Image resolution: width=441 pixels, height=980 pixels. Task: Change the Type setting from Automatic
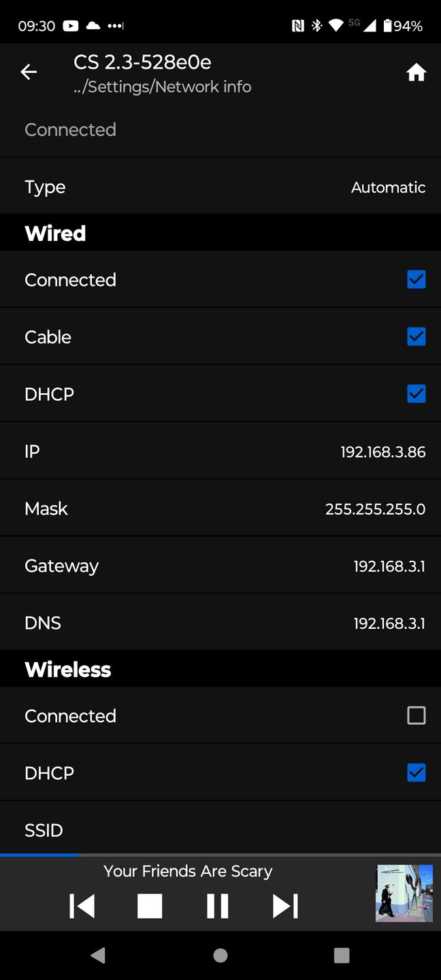pyautogui.click(x=220, y=186)
